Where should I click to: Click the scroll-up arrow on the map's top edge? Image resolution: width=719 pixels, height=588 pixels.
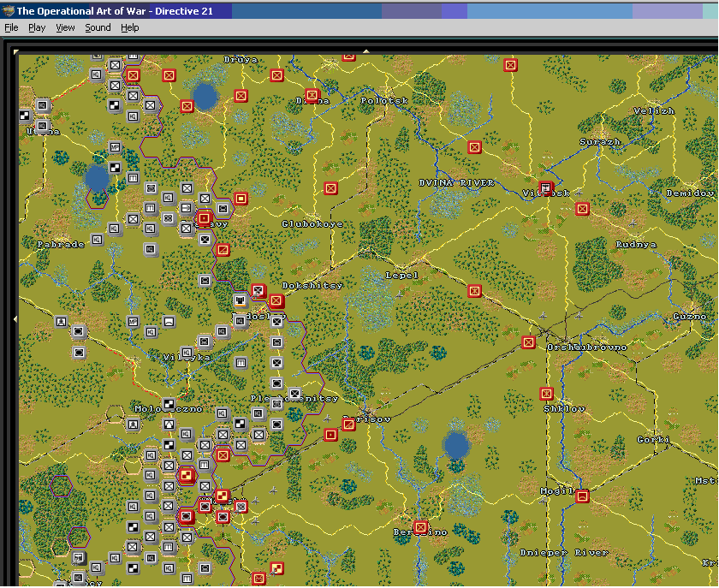click(366, 51)
